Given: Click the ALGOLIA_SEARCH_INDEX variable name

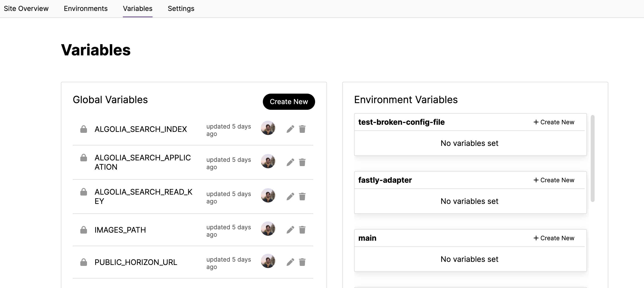Looking at the screenshot, I should 141,129.
